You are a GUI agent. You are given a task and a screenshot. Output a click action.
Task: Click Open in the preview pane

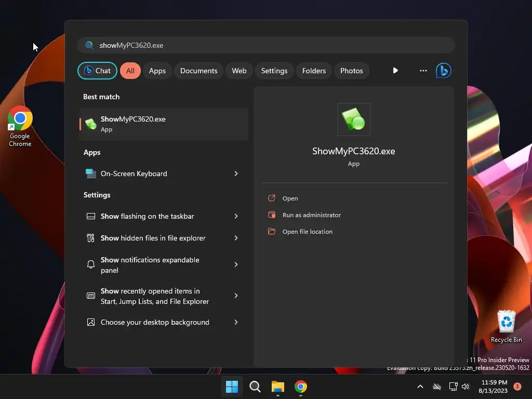[290, 198]
